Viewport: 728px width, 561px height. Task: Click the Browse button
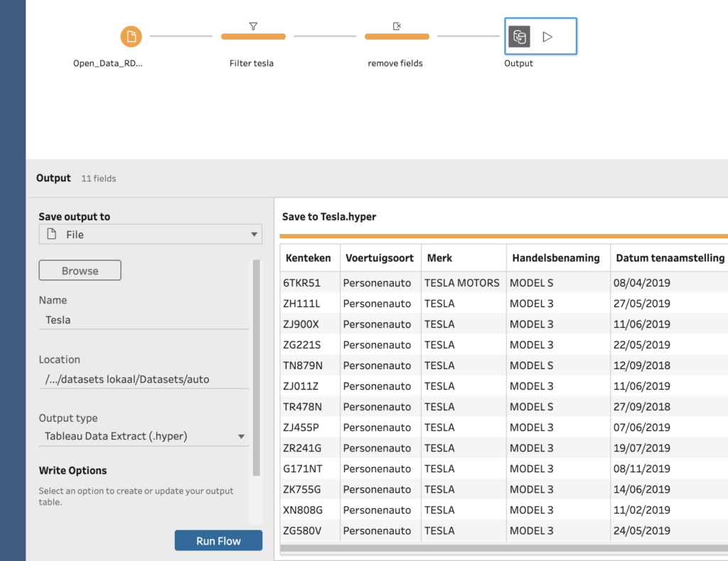pos(80,271)
